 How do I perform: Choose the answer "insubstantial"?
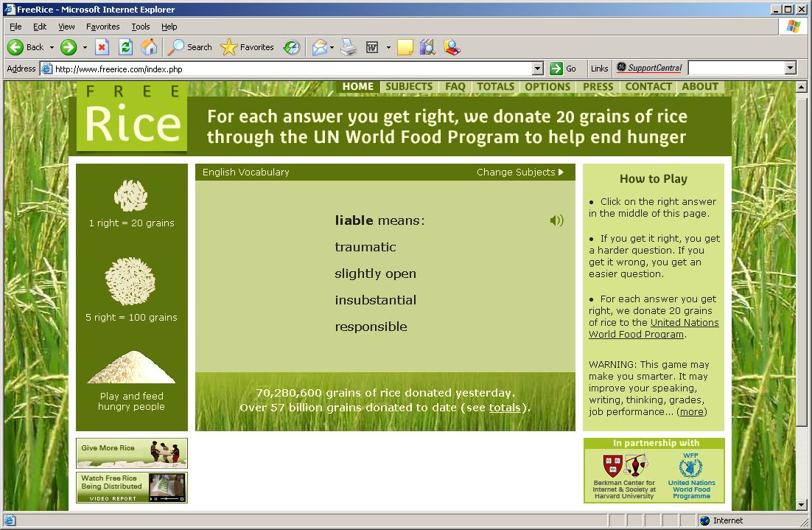pyautogui.click(x=376, y=300)
